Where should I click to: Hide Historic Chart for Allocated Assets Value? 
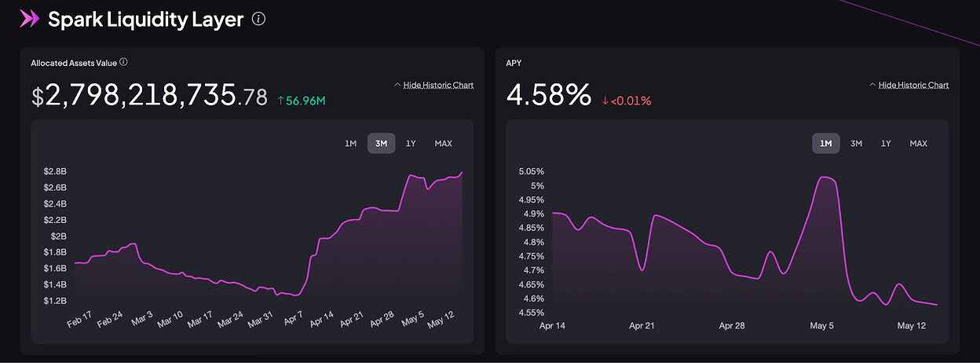coord(438,85)
